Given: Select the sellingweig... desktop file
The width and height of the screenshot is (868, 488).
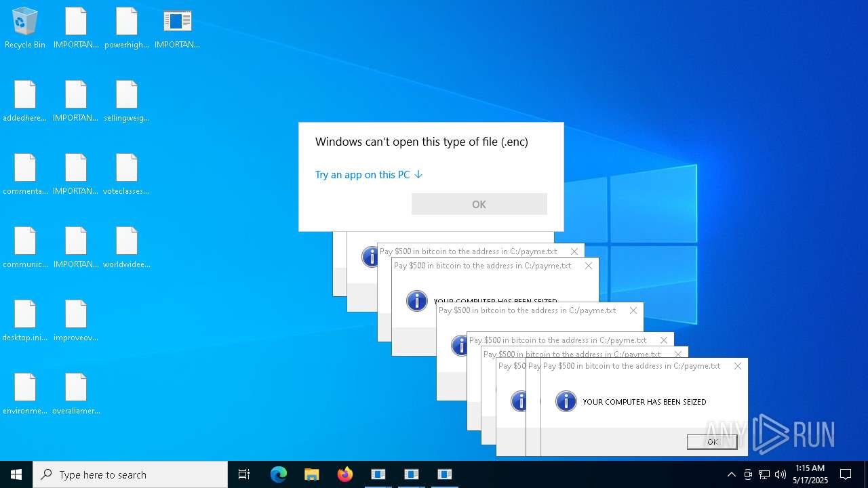Looking at the screenshot, I should [127, 102].
